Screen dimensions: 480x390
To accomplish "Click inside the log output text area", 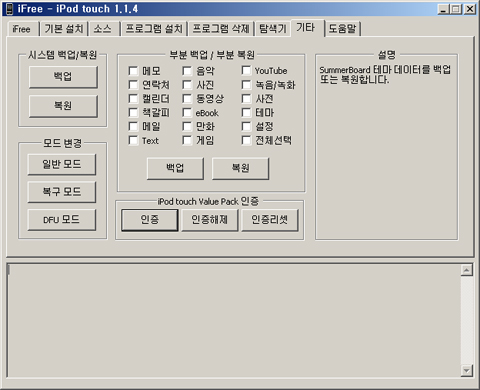I will pos(233,320).
